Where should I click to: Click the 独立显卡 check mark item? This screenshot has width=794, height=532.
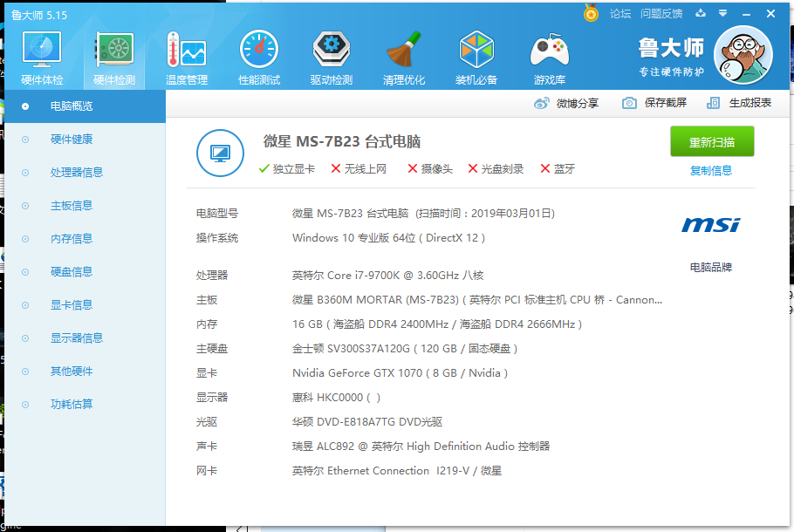pos(286,169)
